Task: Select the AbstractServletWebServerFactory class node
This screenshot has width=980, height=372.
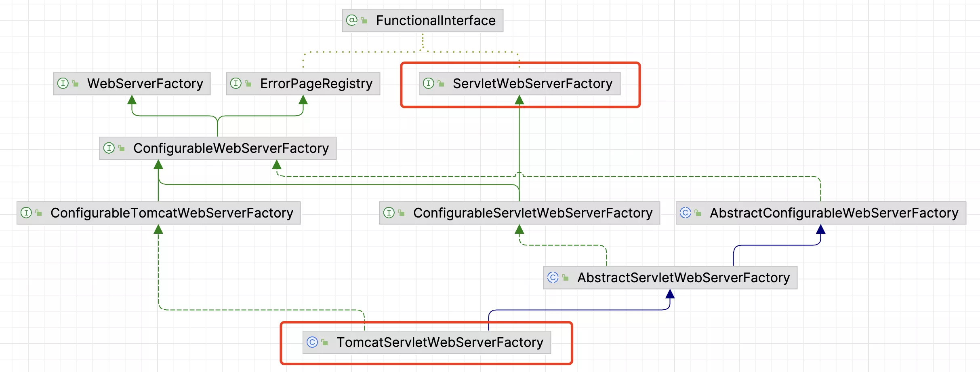Action: 670,278
